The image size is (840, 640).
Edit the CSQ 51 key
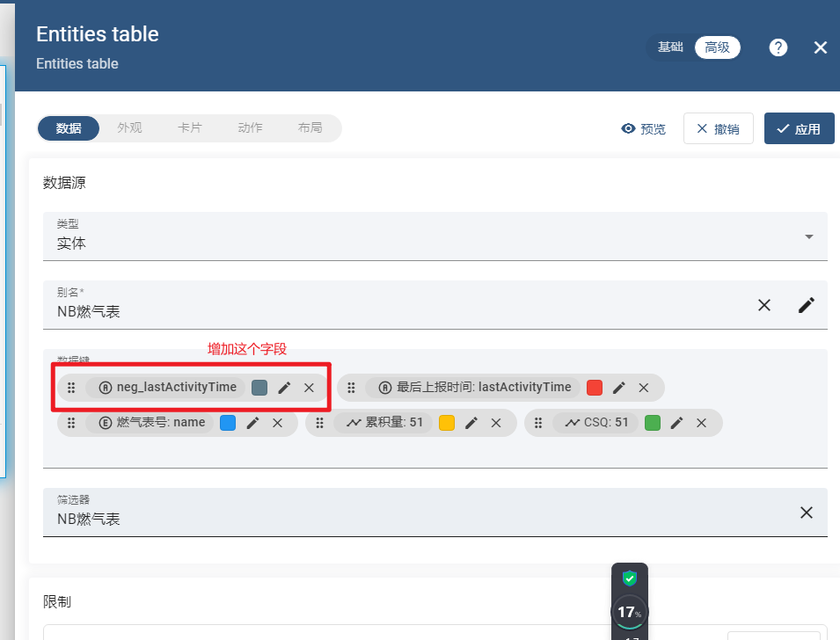(x=676, y=423)
